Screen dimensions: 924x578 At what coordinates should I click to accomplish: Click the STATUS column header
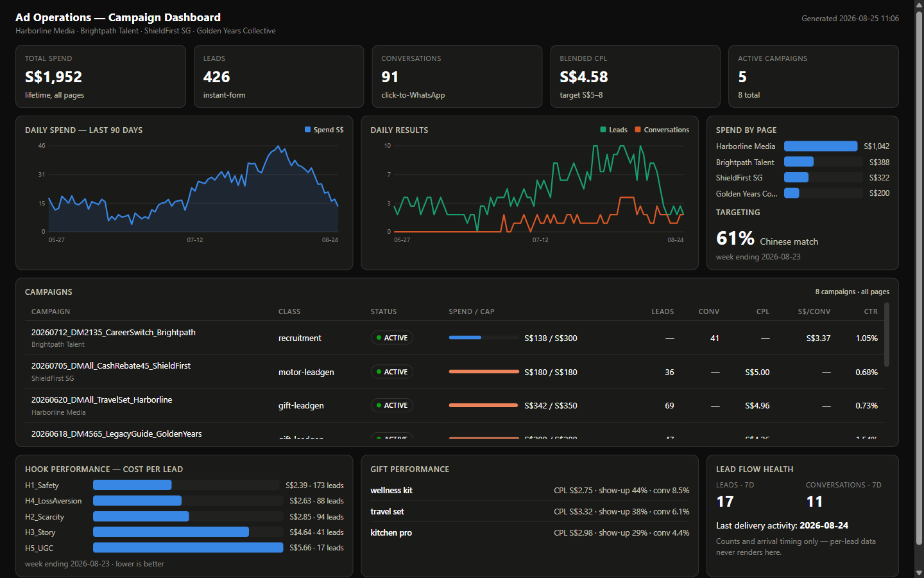point(384,311)
